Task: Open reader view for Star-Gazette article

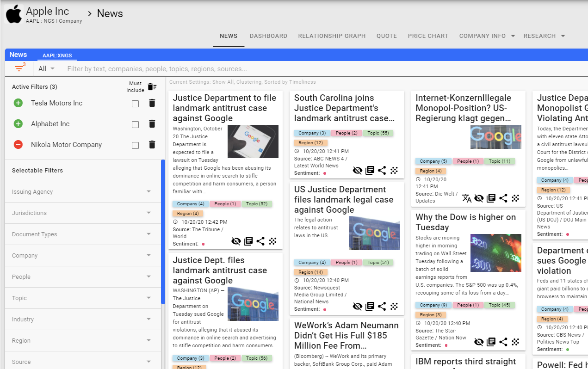Action: click(x=491, y=342)
